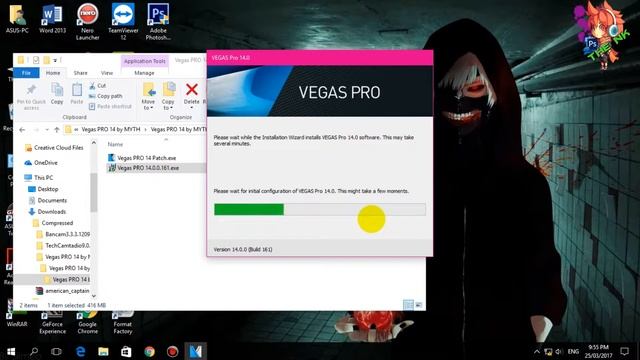Screen dimensions: 640x360
Task: Open Downloads in the navigation tree
Action: [47, 211]
